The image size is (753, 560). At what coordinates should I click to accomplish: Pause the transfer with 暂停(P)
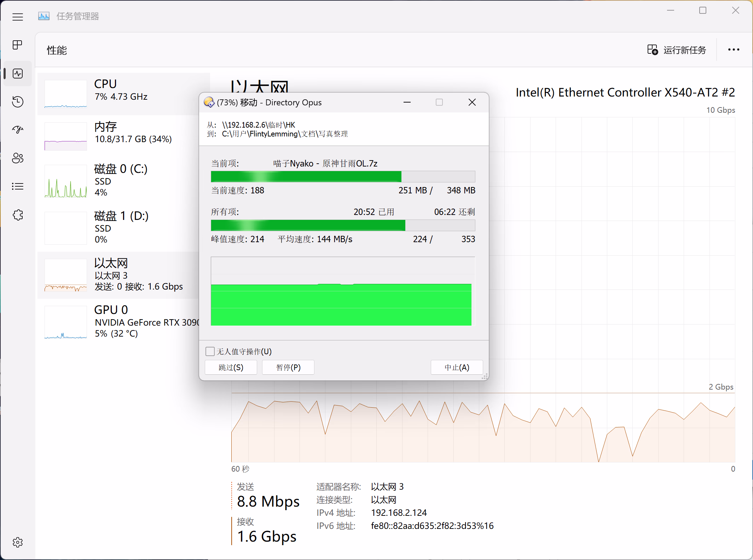point(288,367)
